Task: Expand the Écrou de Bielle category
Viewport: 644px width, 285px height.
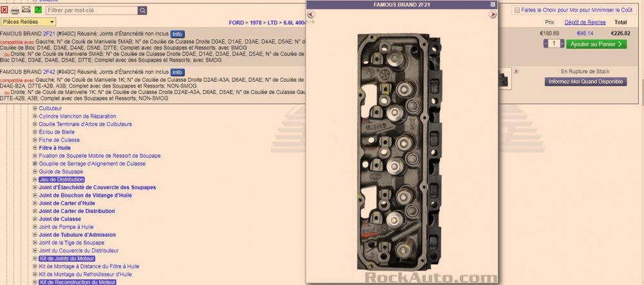Action: pos(35,132)
